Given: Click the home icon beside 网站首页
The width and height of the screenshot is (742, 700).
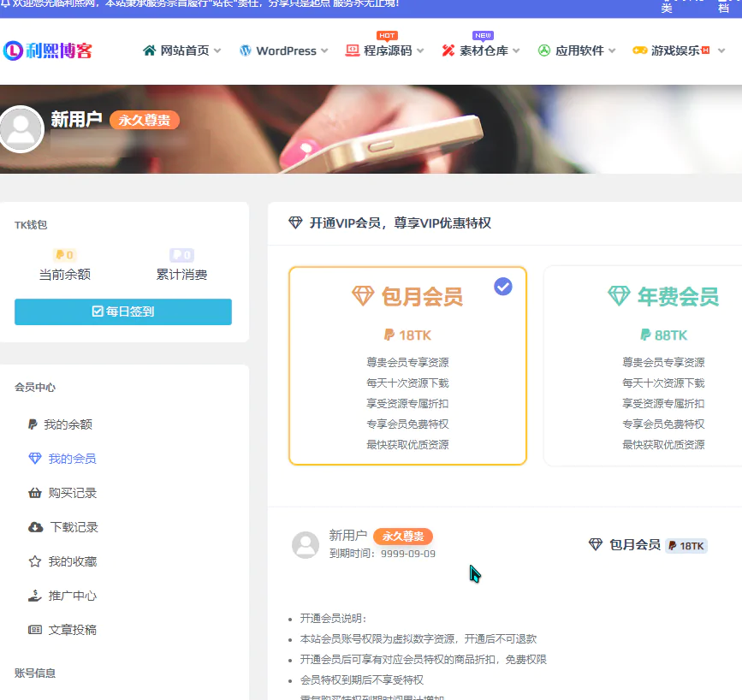Looking at the screenshot, I should point(150,50).
